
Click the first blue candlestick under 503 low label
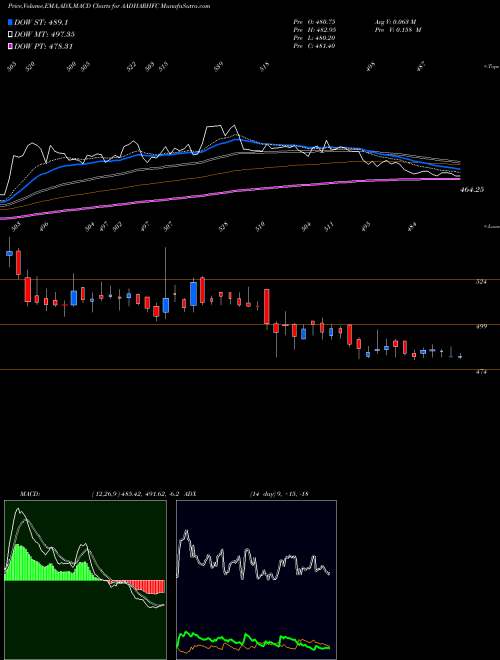coord(9,253)
